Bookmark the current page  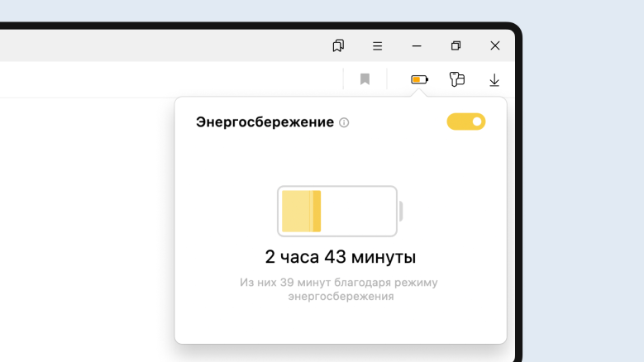click(x=365, y=79)
